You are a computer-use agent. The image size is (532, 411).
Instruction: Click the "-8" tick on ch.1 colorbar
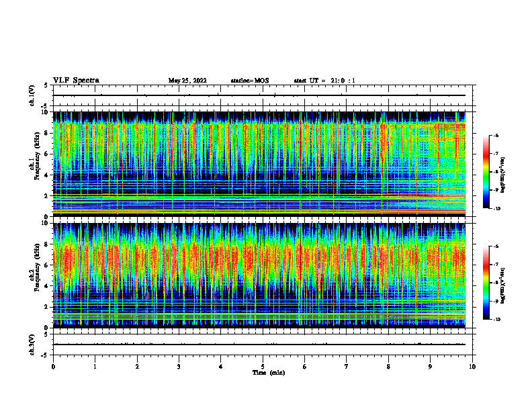pyautogui.click(x=496, y=172)
